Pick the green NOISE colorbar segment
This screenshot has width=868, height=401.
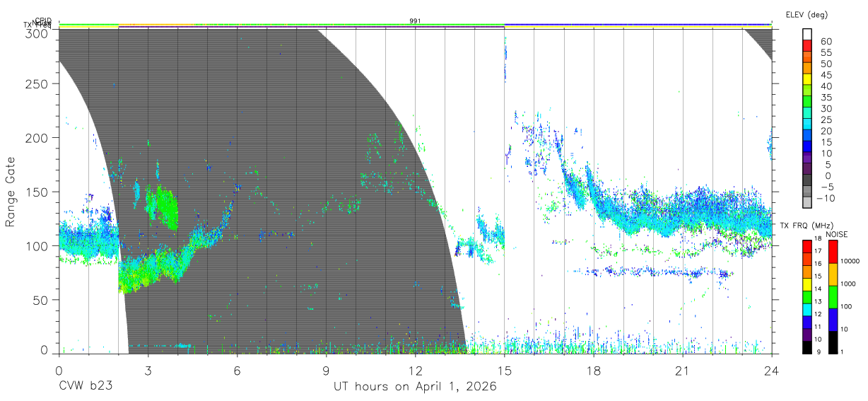click(x=833, y=297)
